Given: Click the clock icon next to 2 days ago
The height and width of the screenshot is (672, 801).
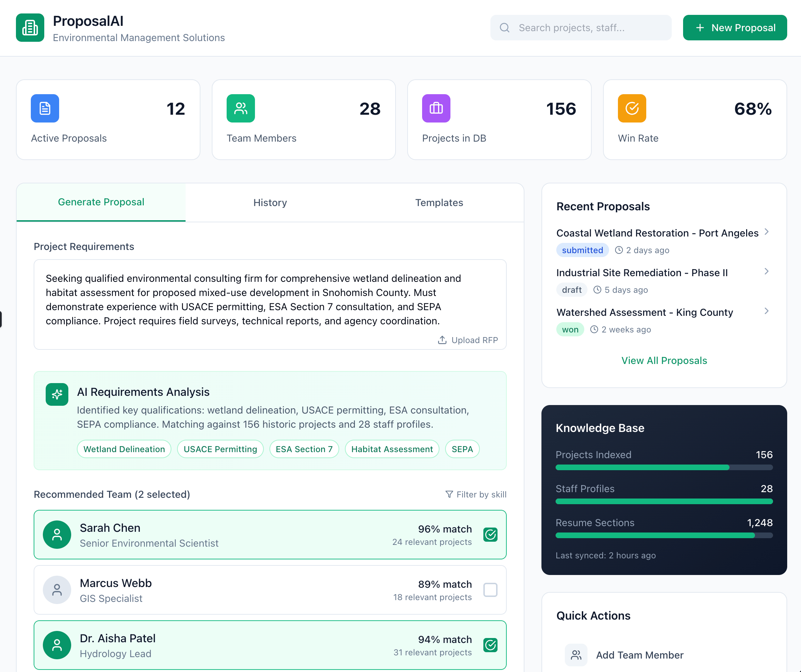Looking at the screenshot, I should click(x=619, y=250).
